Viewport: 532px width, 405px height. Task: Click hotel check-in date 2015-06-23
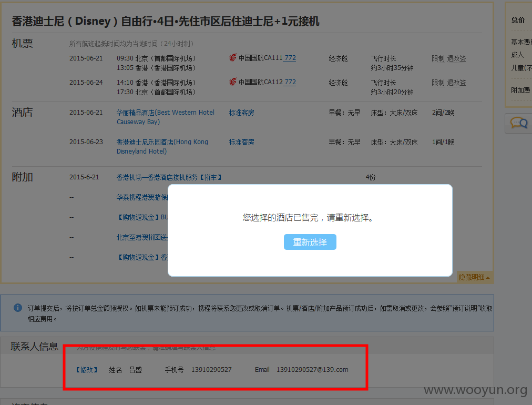86,142
